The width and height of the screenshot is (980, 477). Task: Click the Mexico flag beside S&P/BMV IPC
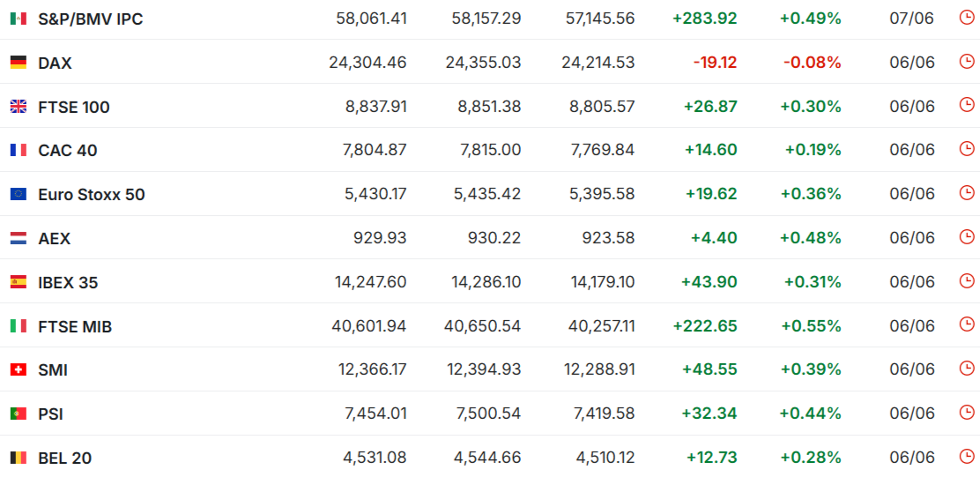pos(19,19)
